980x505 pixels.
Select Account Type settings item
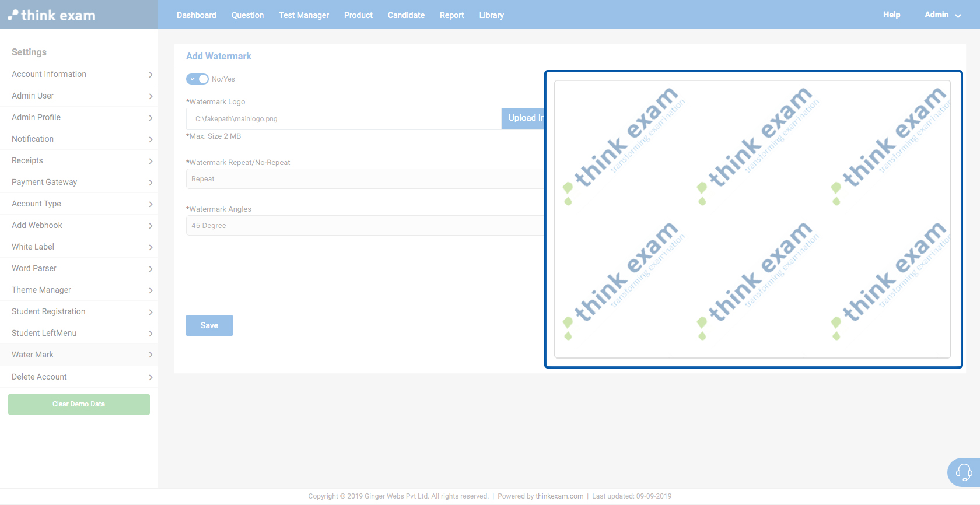(79, 204)
